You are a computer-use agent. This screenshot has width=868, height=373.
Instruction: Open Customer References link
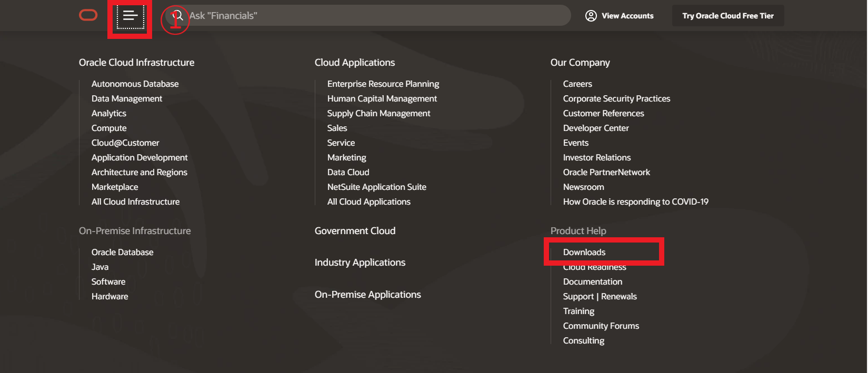pyautogui.click(x=604, y=113)
